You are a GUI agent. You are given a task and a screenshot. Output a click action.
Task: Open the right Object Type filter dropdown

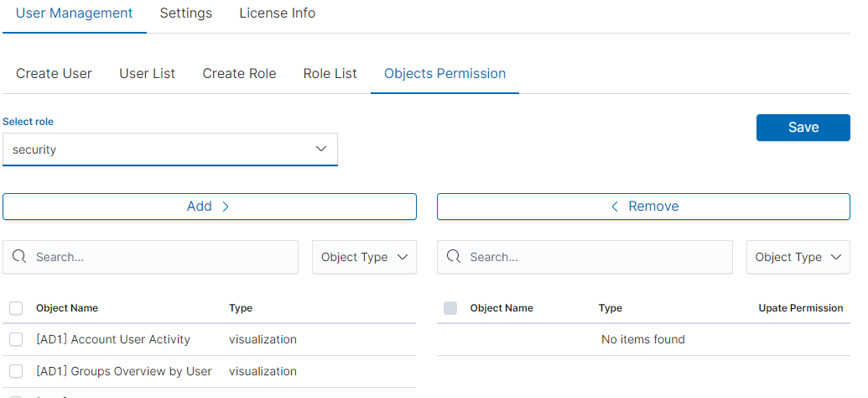point(798,257)
